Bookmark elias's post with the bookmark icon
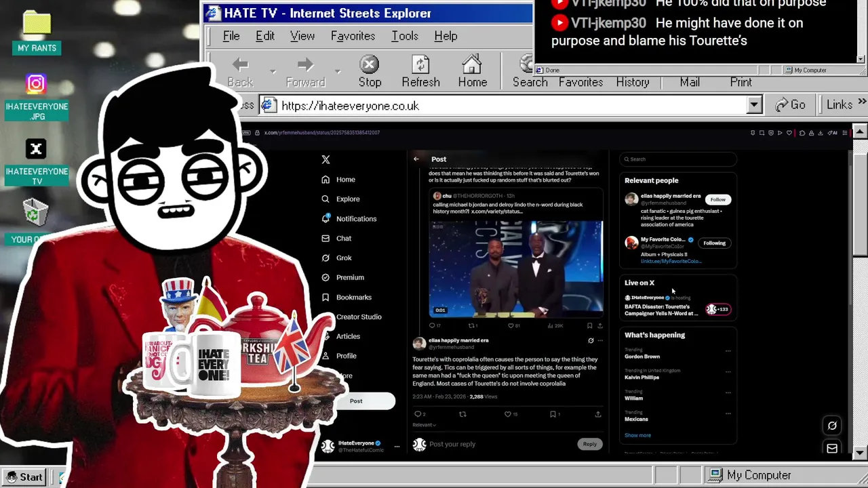This screenshot has width=868, height=488. tap(553, 414)
